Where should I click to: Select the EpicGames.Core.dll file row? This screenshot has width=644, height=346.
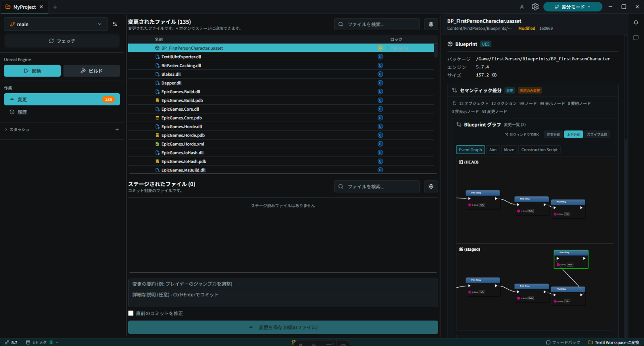pyautogui.click(x=281, y=109)
